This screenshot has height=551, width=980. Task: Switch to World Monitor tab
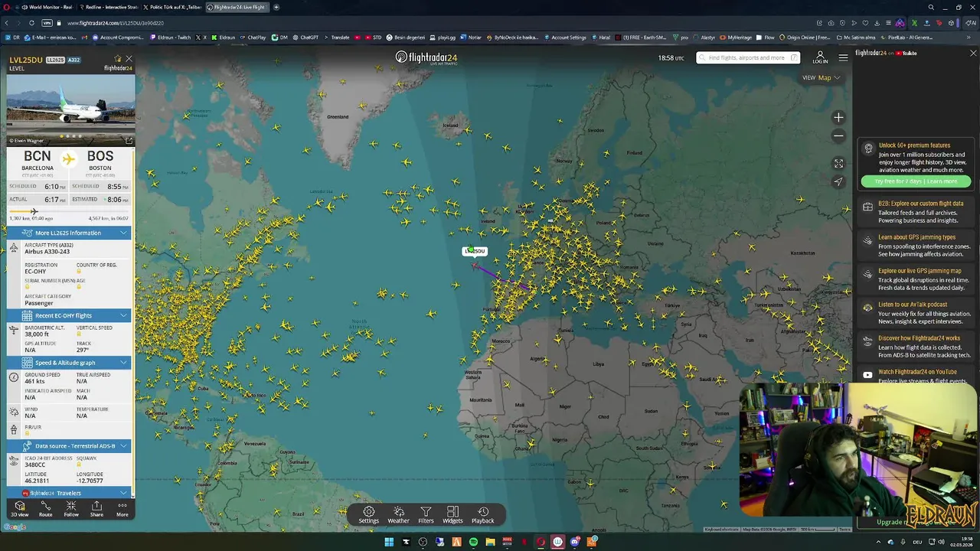(47, 7)
